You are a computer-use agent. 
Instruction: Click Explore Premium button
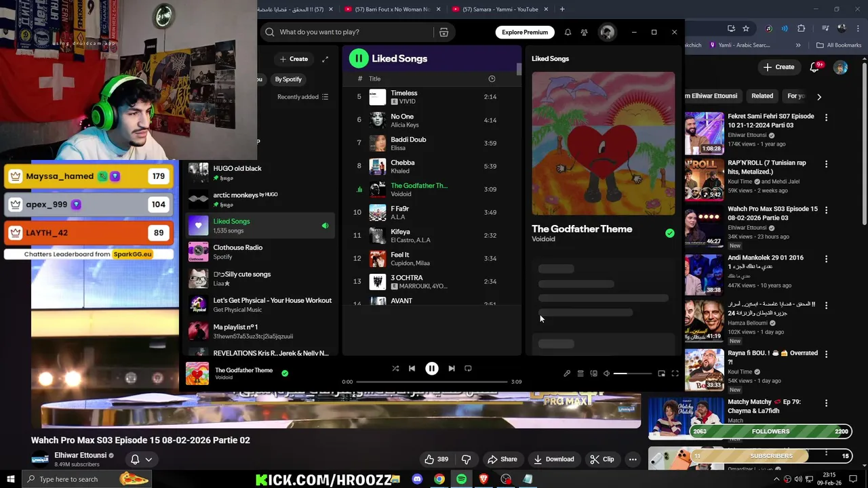[x=525, y=32]
